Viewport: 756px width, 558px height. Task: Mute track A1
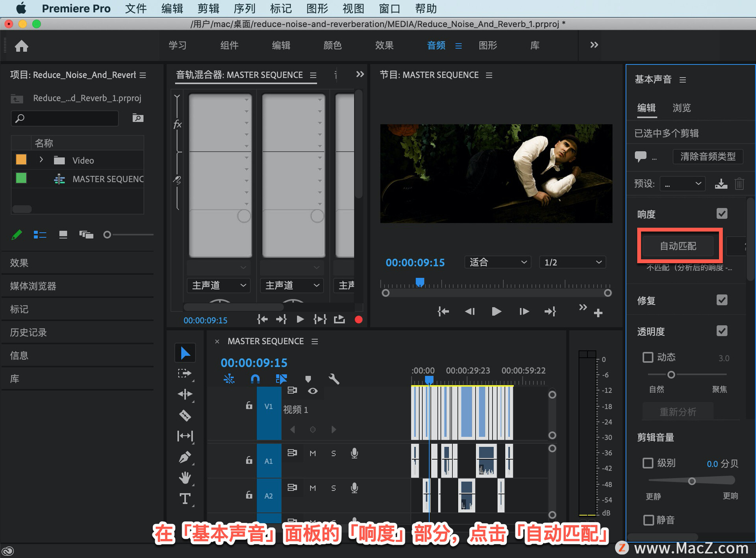tap(313, 453)
